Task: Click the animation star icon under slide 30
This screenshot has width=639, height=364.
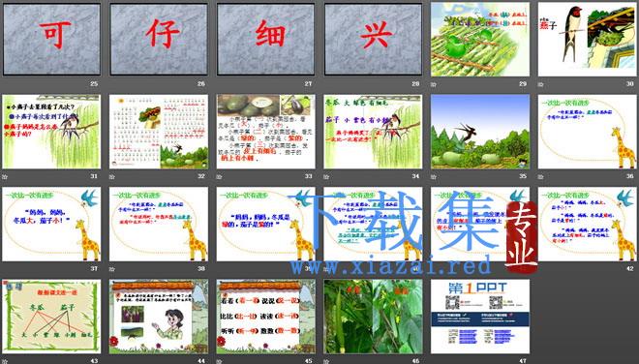Action: point(541,84)
